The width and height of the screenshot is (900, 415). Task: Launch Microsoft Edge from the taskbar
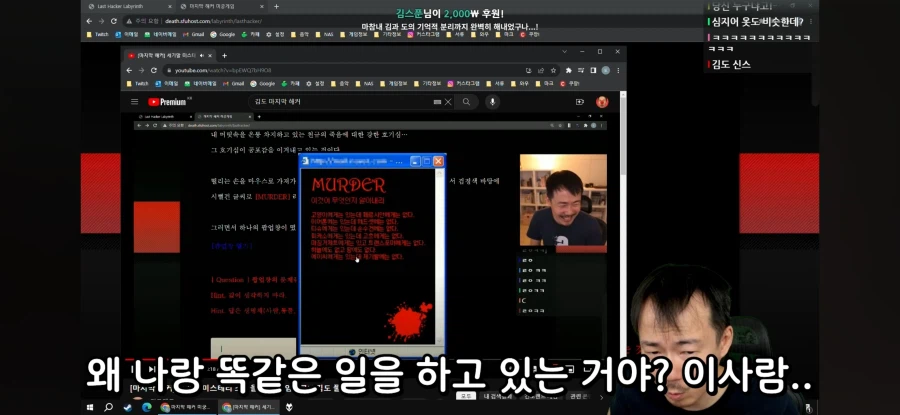[146, 407]
